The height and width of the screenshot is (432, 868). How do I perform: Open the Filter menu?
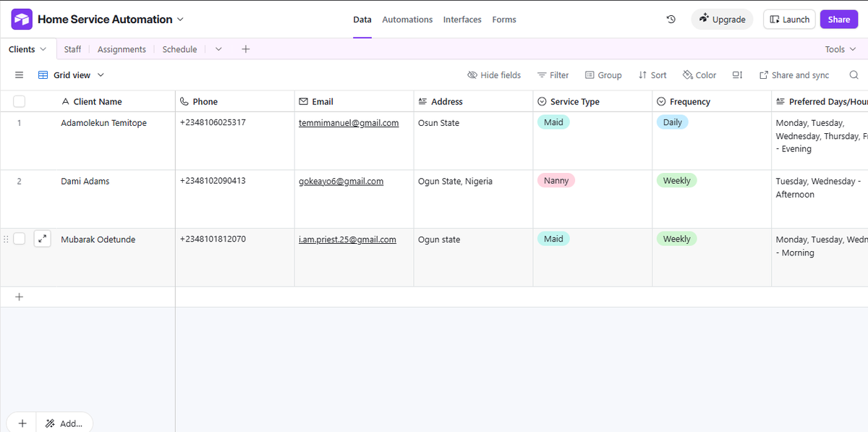pos(553,75)
